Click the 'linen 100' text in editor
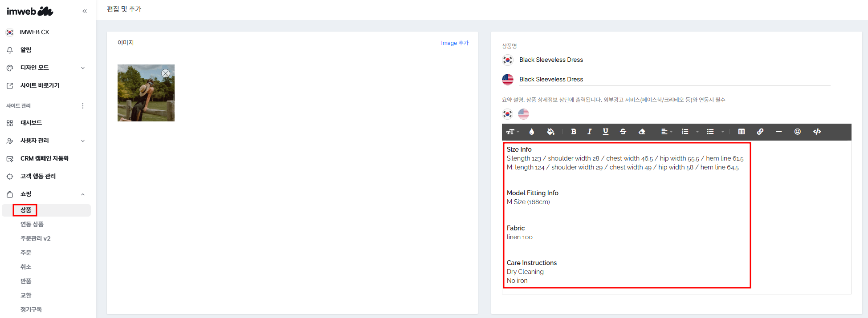The image size is (868, 318). [520, 237]
